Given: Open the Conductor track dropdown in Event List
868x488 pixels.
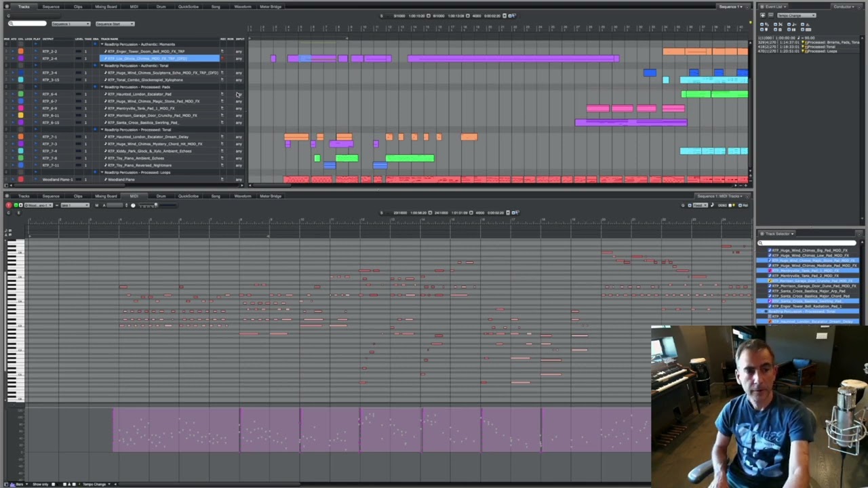Looking at the screenshot, I should pos(845,7).
